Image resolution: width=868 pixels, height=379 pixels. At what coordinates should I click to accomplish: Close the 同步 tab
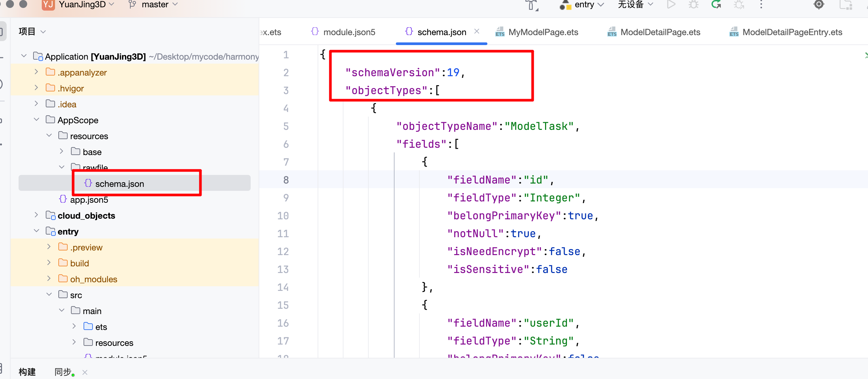(85, 372)
